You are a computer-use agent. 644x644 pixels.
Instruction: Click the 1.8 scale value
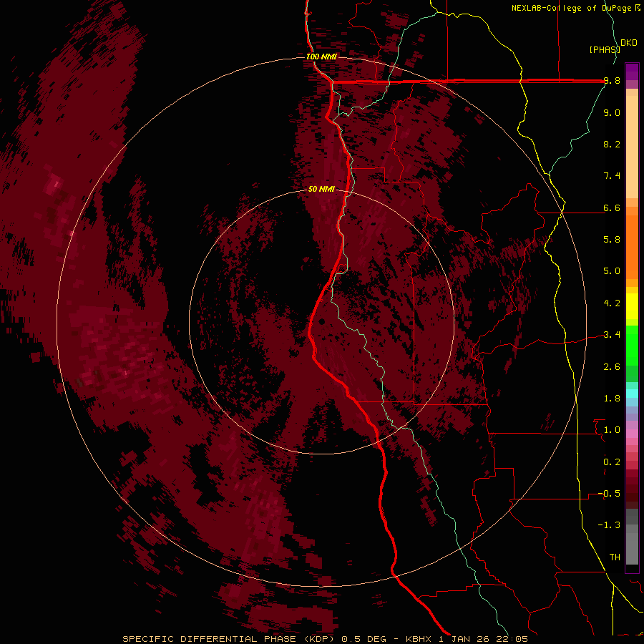click(x=612, y=399)
